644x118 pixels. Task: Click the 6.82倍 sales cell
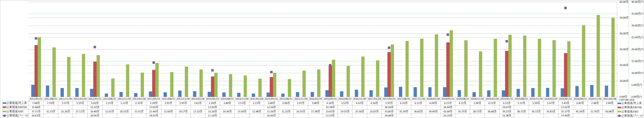[580, 103]
